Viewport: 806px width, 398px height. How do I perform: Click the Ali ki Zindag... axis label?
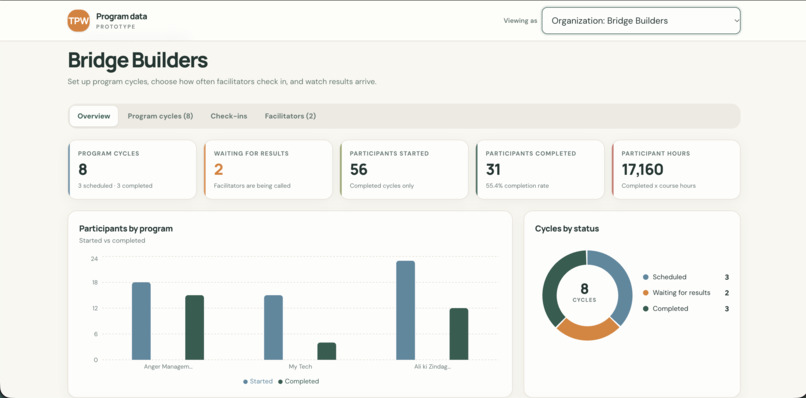(x=432, y=367)
